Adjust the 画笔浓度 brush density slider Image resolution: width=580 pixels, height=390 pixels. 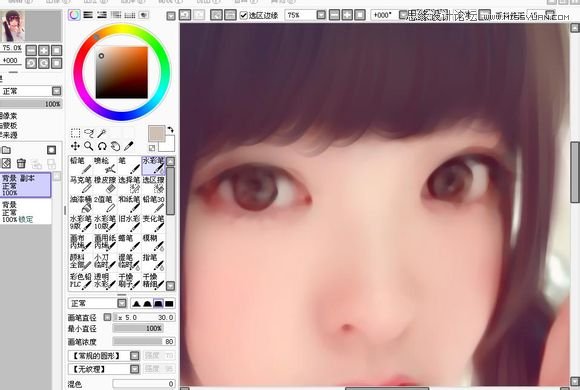pos(144,342)
